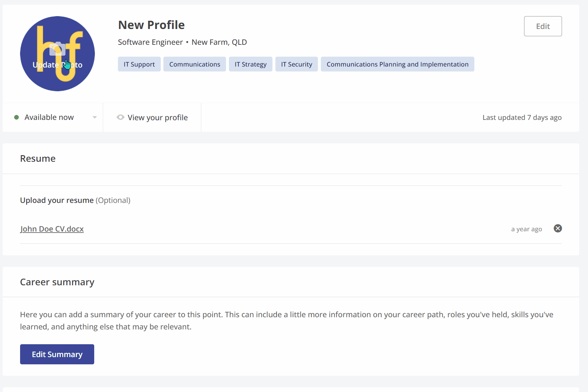Click the Last updated 7 days ago text
Image resolution: width=588 pixels, height=392 pixels.
tap(522, 118)
